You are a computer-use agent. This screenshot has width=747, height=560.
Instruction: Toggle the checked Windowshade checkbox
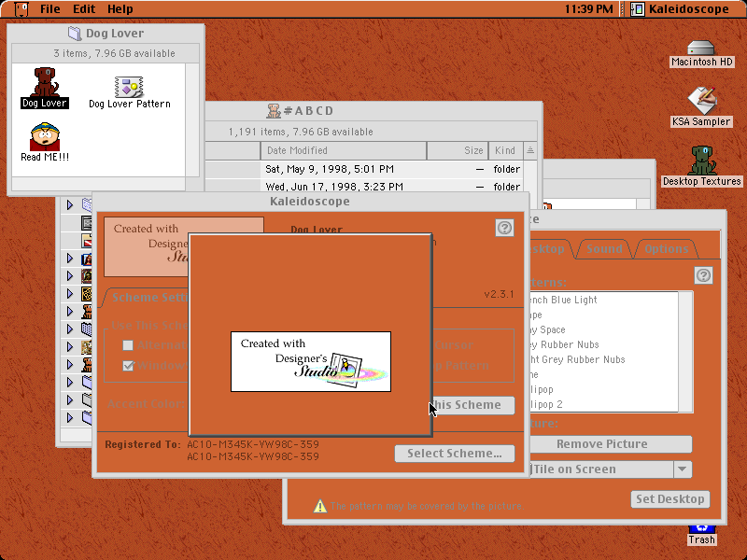[128, 366]
